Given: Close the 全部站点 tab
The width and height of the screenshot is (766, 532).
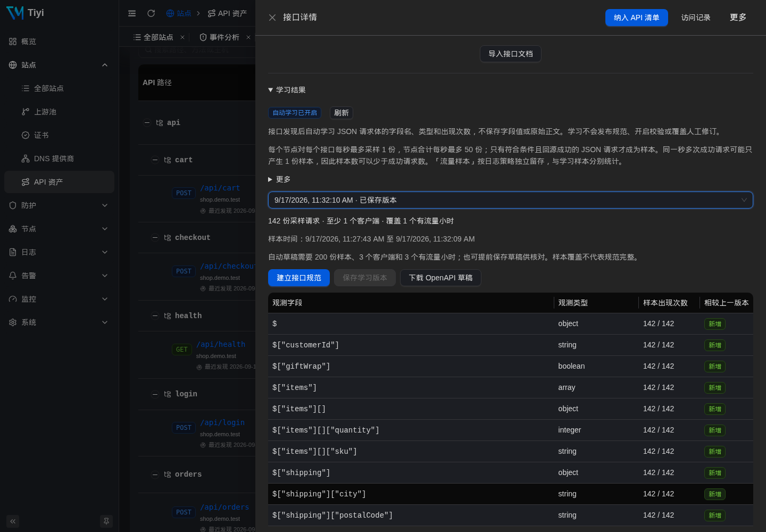Looking at the screenshot, I should (182, 37).
